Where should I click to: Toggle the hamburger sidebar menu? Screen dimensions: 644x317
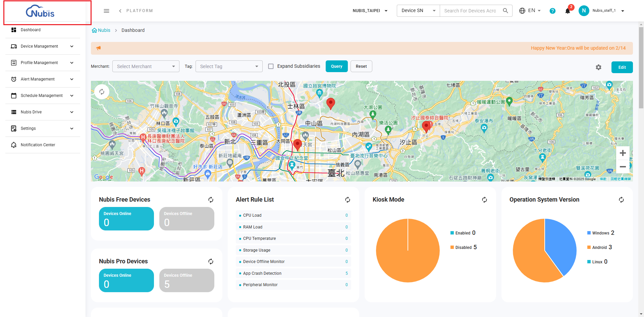point(106,11)
